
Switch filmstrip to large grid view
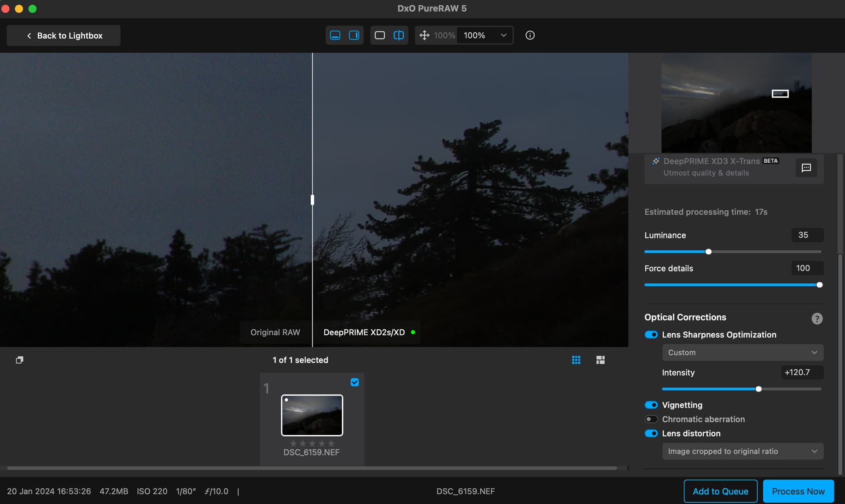pos(600,360)
